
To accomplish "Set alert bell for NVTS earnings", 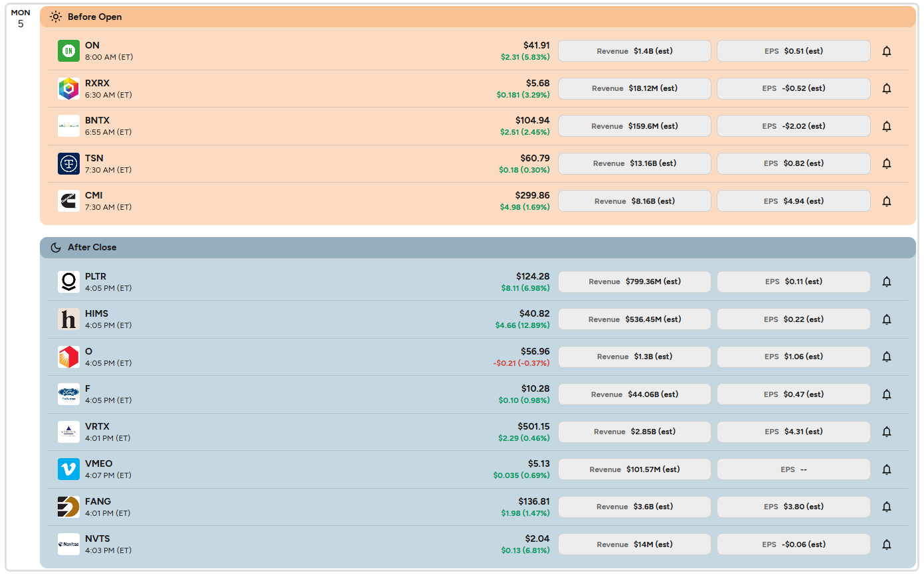I will [x=886, y=544].
